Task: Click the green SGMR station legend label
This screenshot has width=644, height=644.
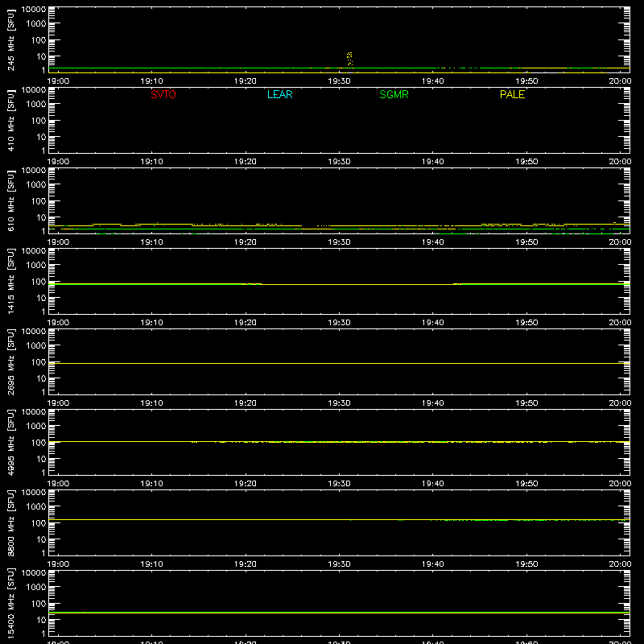Action: pyautogui.click(x=394, y=94)
